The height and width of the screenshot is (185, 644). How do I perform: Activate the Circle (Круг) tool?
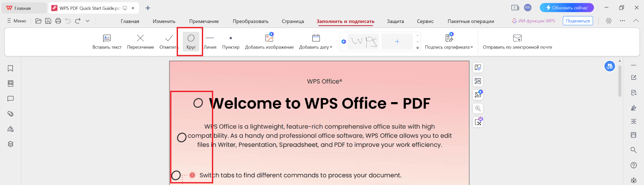[x=191, y=42]
